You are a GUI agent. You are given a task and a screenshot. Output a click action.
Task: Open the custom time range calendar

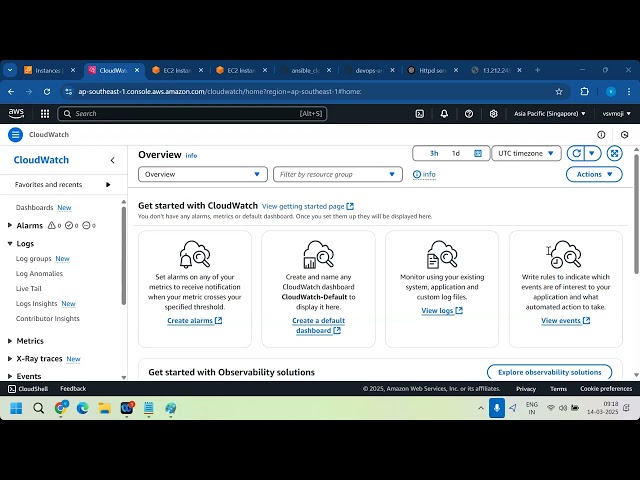pyautogui.click(x=478, y=153)
